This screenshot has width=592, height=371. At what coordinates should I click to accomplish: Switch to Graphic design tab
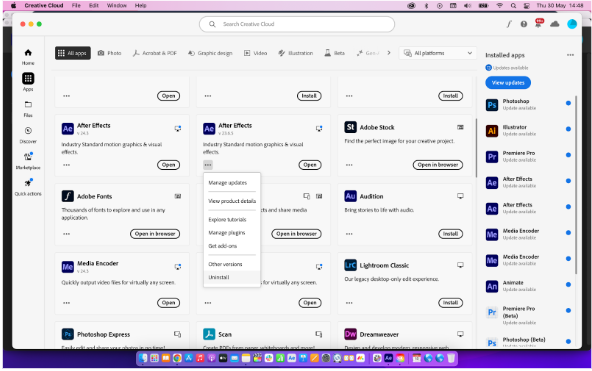pyautogui.click(x=210, y=53)
